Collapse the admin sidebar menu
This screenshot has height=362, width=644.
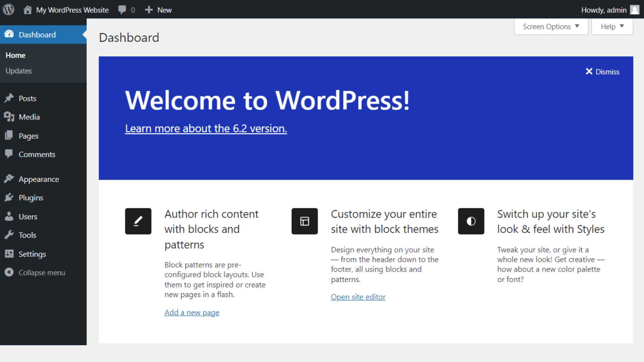42,273
